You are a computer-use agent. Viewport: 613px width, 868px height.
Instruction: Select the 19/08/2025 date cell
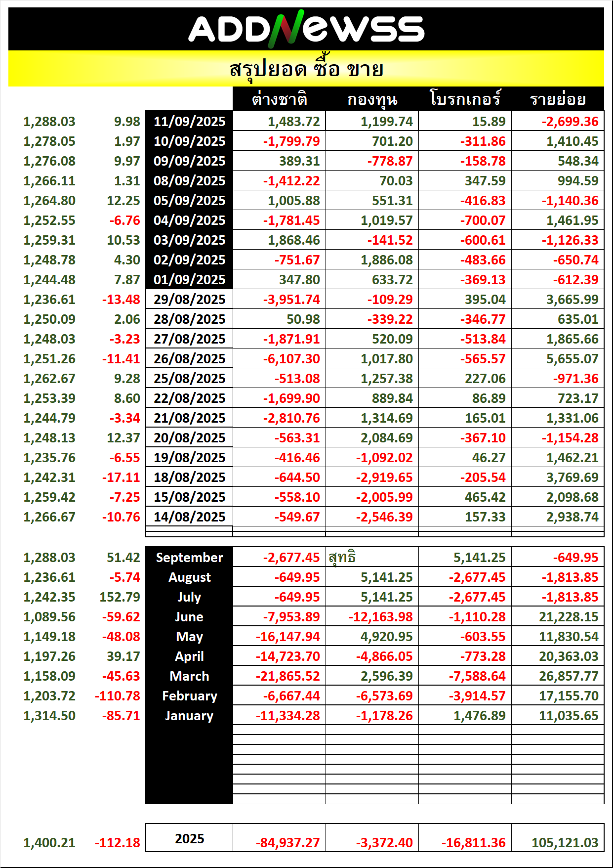click(x=189, y=457)
